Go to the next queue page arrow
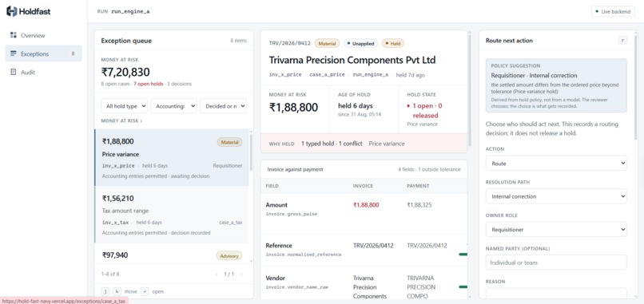This screenshot has width=644, height=304. click(x=241, y=274)
